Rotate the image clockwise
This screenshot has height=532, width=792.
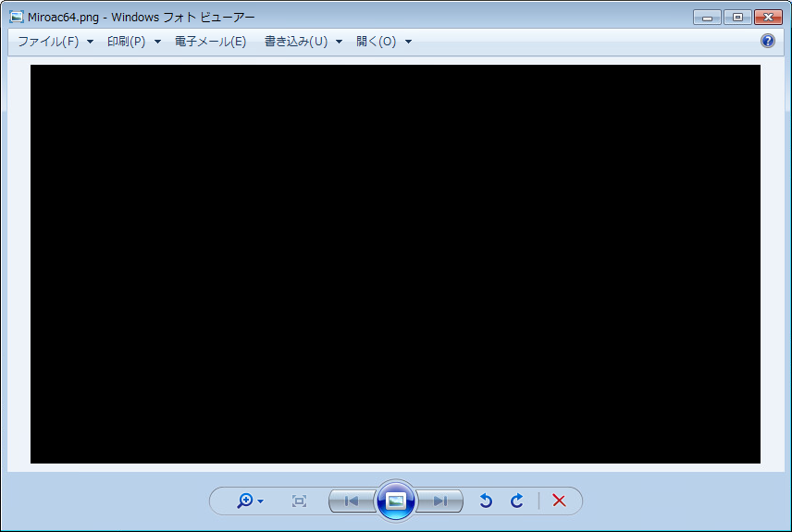click(x=516, y=501)
